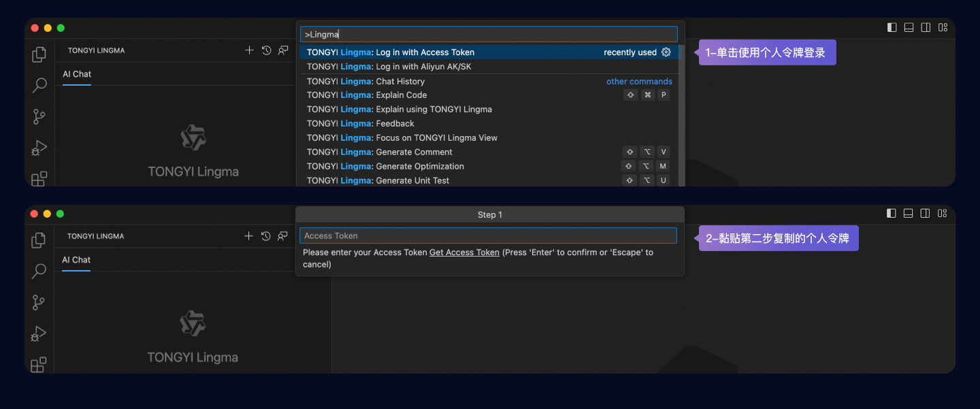Viewport: 980px width, 409px height.
Task: Open Search icon in top window
Action: point(39,85)
